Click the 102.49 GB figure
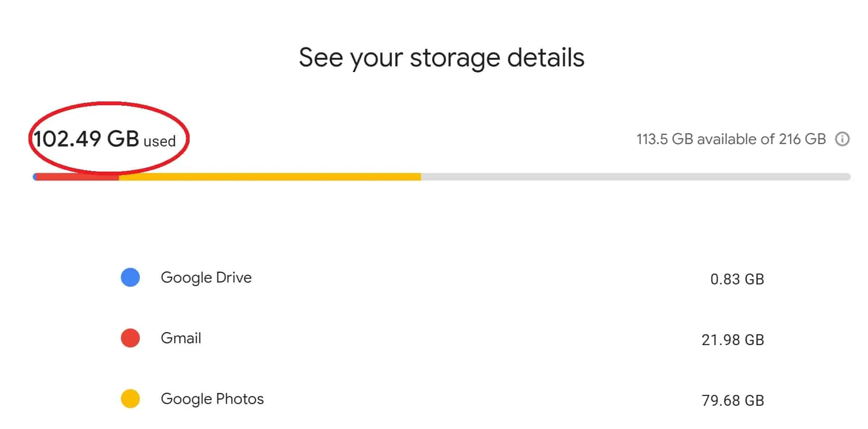 (86, 139)
